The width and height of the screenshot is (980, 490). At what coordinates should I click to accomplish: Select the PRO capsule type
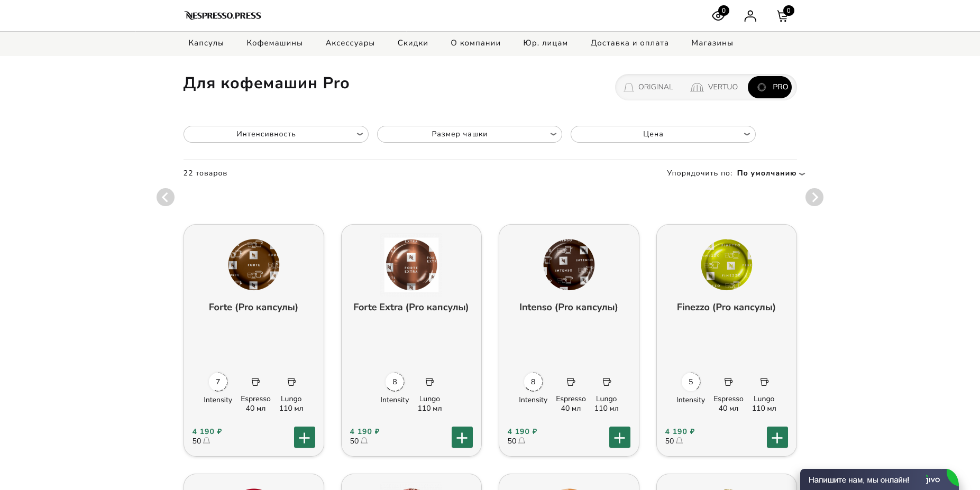[770, 87]
